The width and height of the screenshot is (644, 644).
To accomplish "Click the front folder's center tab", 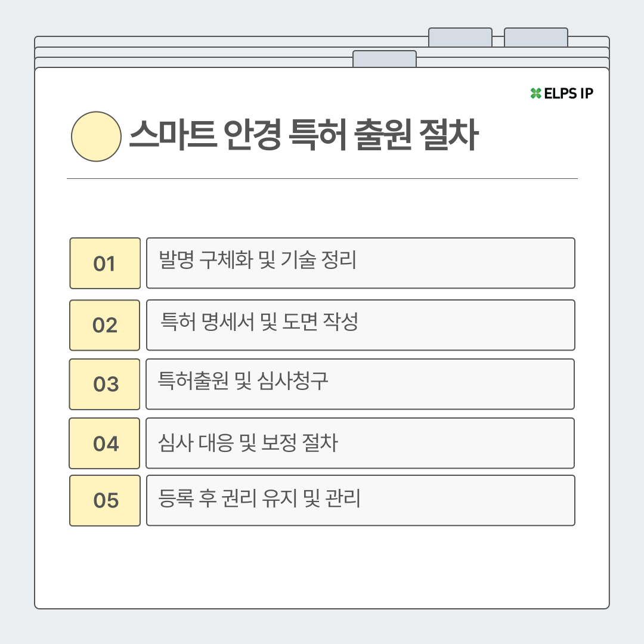I will click(x=384, y=59).
